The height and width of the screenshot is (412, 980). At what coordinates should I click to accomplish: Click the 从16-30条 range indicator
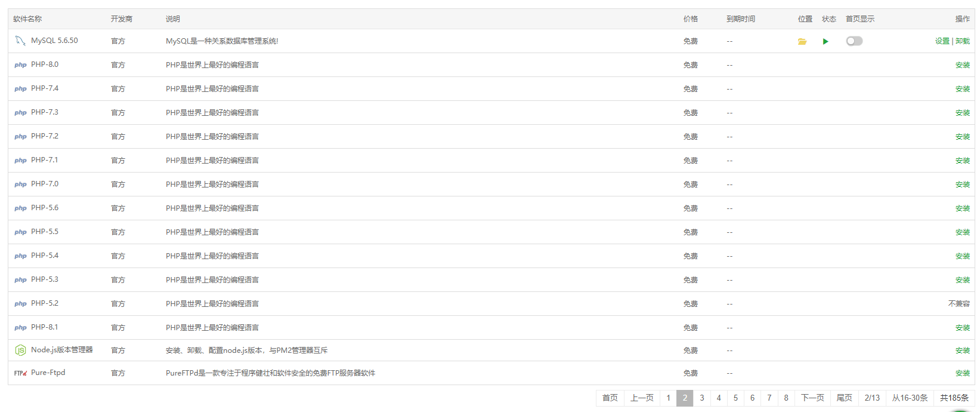(x=910, y=398)
